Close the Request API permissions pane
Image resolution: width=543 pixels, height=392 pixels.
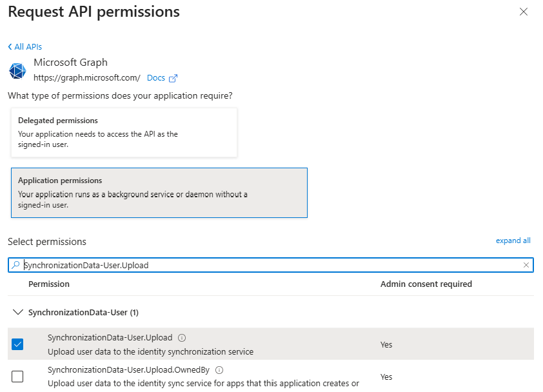click(524, 12)
